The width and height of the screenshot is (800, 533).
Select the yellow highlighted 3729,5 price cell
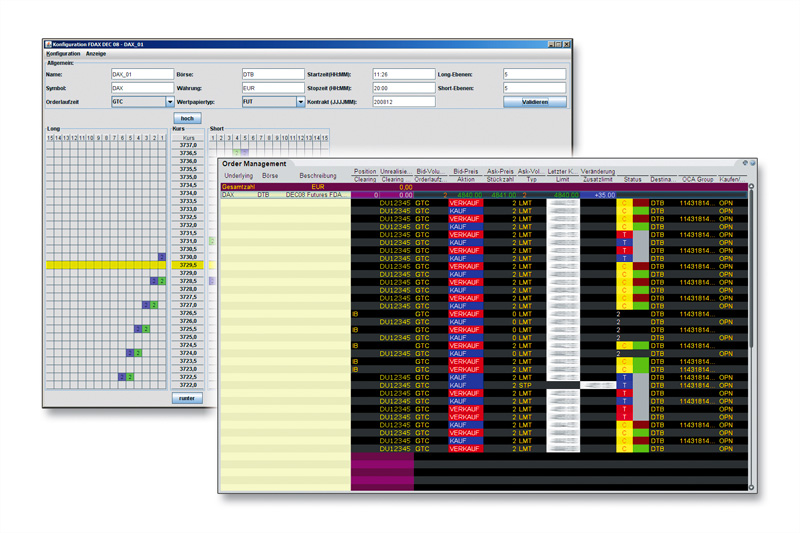(x=187, y=265)
